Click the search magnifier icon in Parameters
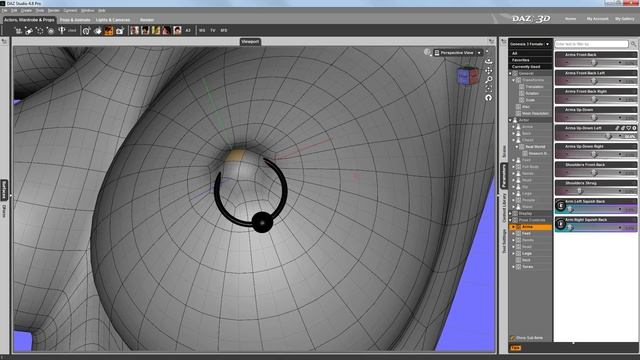640x360 pixels. (x=633, y=44)
